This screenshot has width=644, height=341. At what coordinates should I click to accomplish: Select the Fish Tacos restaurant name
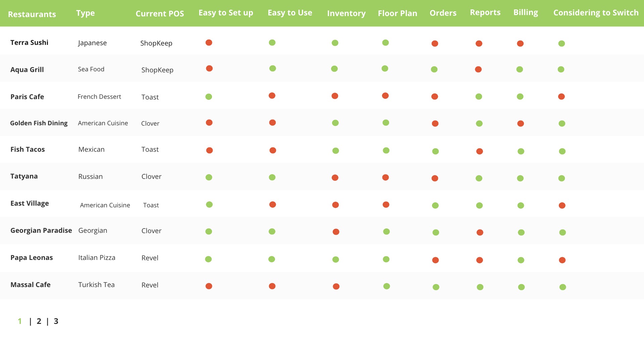[x=28, y=149]
